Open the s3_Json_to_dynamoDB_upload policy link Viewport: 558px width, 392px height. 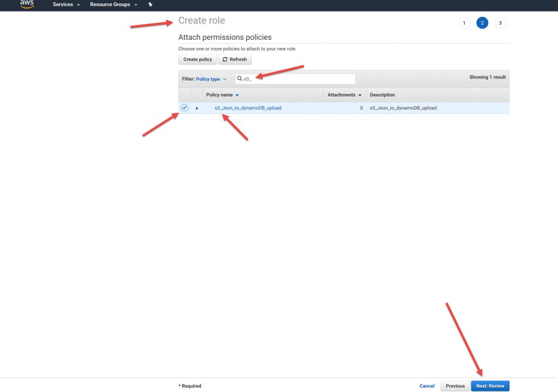click(x=248, y=108)
